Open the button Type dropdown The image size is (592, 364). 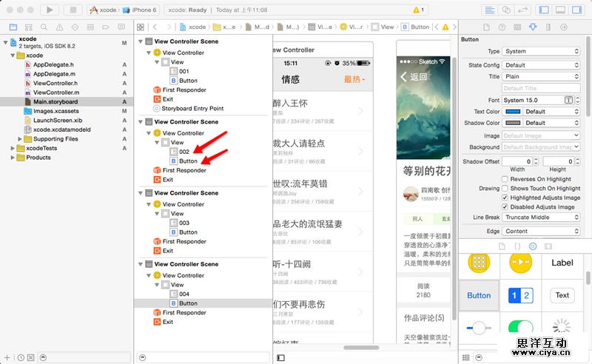tap(541, 52)
